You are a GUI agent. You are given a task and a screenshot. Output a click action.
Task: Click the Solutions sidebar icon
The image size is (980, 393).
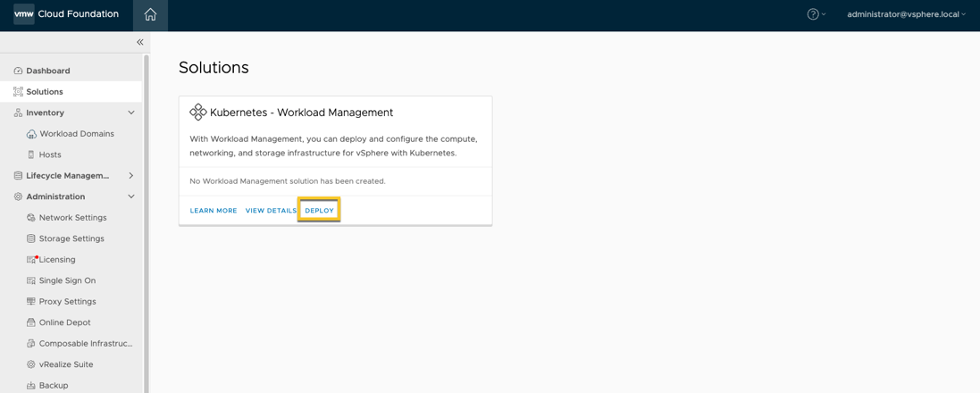tap(18, 92)
